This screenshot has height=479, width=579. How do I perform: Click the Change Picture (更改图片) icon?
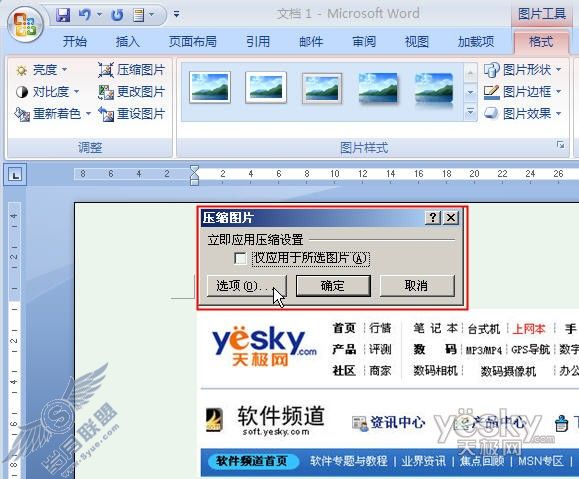(x=106, y=92)
